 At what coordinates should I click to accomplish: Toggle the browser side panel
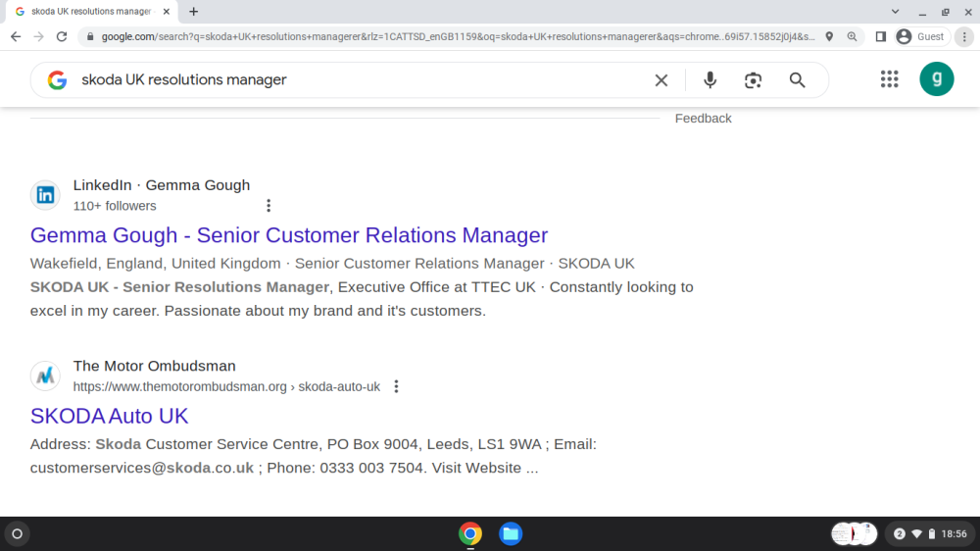(881, 37)
